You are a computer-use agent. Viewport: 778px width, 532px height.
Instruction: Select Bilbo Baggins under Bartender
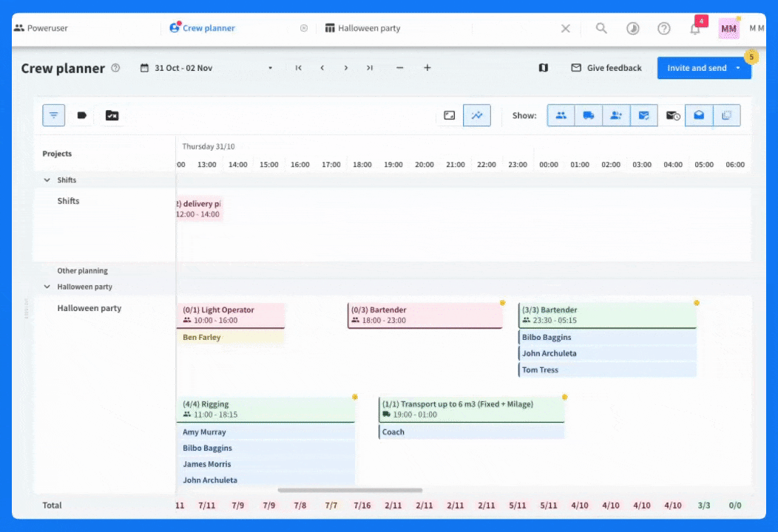607,337
